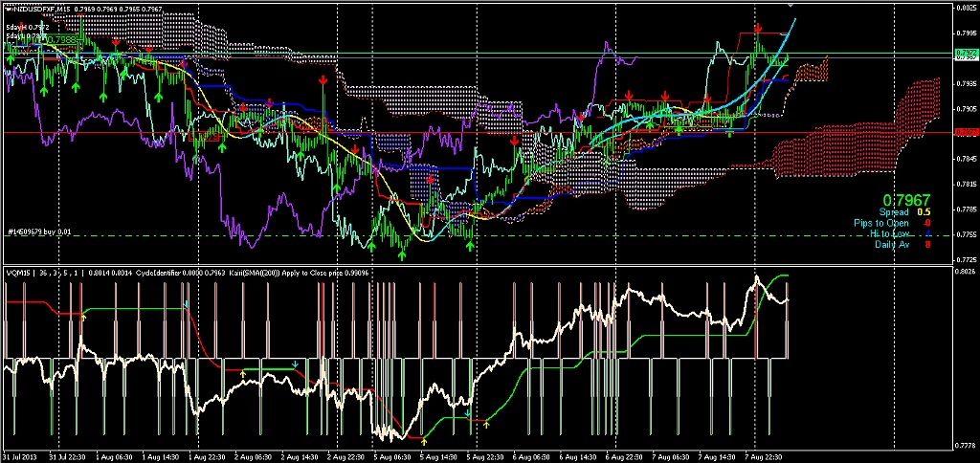Click the 1 Aug 22:30 time label
This screenshot has height=463, width=980.
coord(207,456)
